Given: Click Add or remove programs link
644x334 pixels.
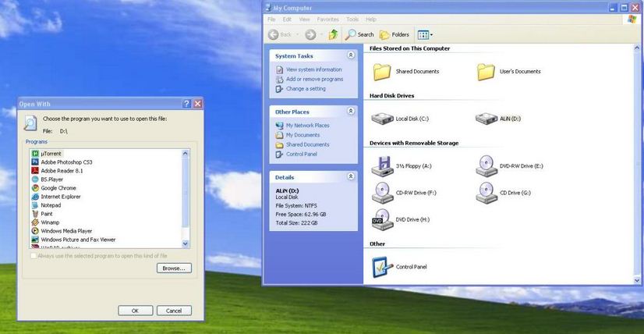Looking at the screenshot, I should tap(315, 79).
